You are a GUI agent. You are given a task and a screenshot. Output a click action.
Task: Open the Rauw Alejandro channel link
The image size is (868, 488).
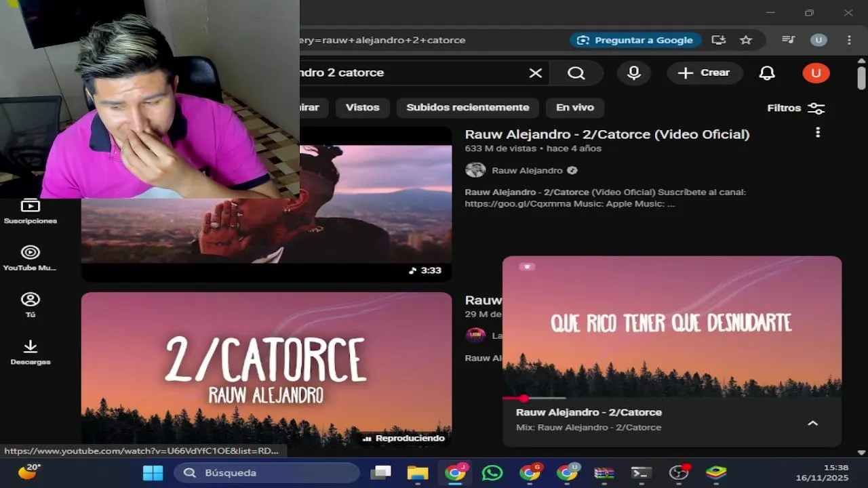(x=527, y=170)
